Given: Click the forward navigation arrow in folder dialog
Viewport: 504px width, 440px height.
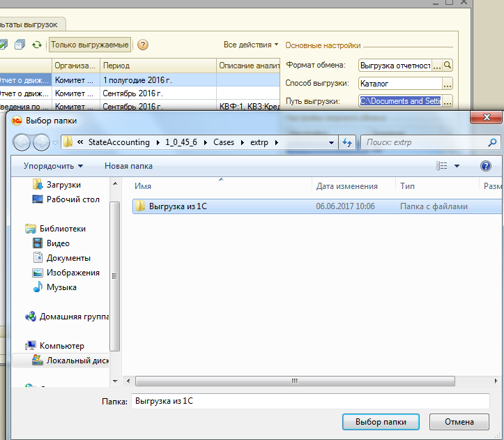Looking at the screenshot, I should 41,142.
